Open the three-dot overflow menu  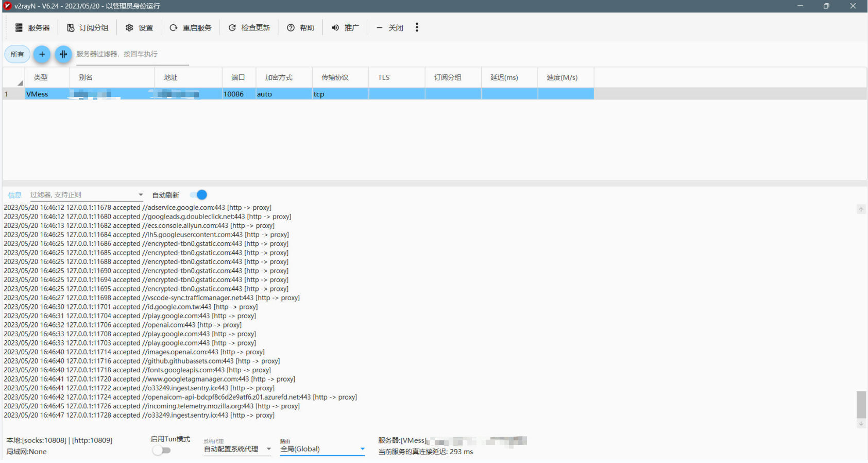417,28
